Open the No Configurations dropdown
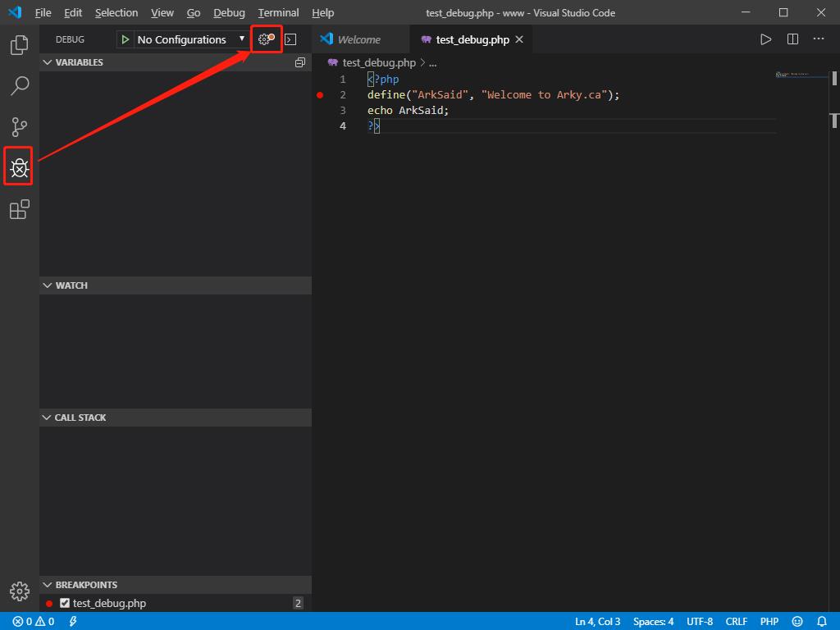The height and width of the screenshot is (630, 840). click(x=191, y=39)
